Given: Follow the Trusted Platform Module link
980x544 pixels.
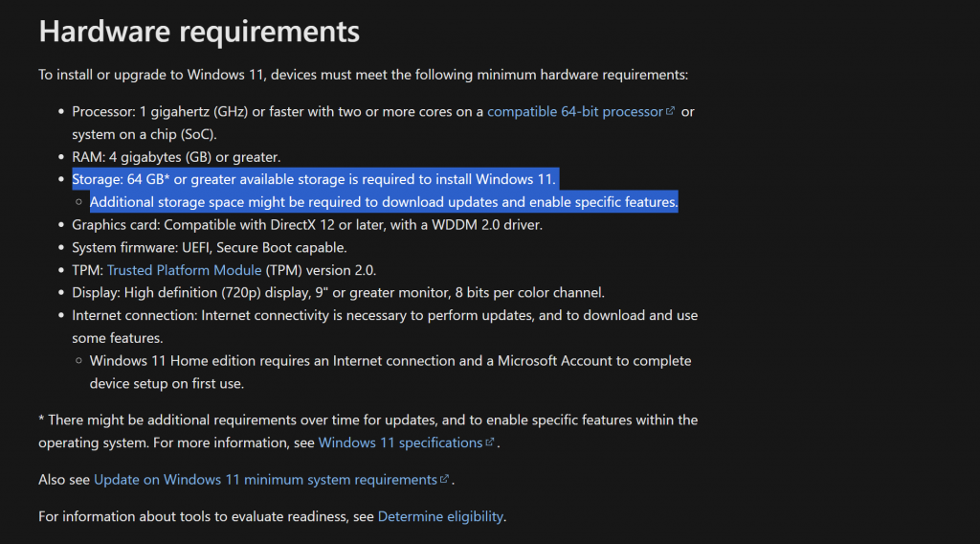Looking at the screenshot, I should click(x=184, y=270).
